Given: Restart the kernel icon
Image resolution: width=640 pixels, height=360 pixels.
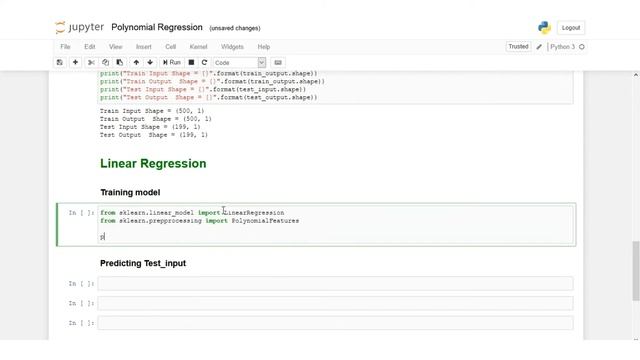Looking at the screenshot, I should coord(204,62).
